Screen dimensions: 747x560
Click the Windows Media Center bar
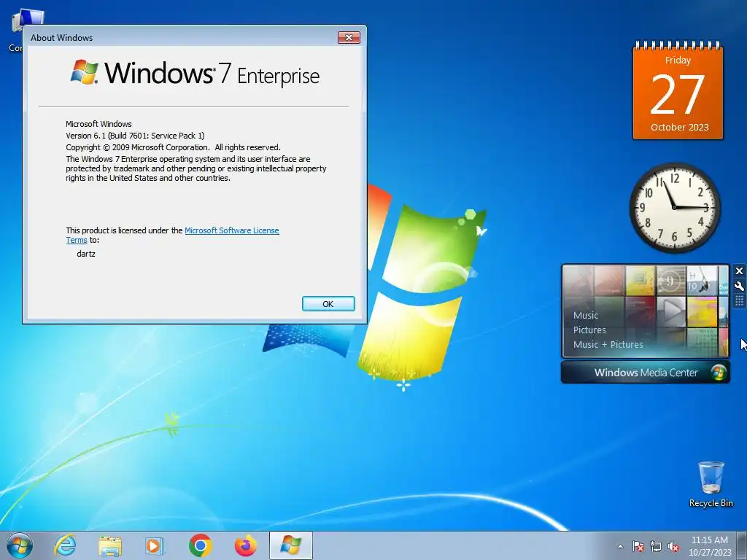[646, 373]
